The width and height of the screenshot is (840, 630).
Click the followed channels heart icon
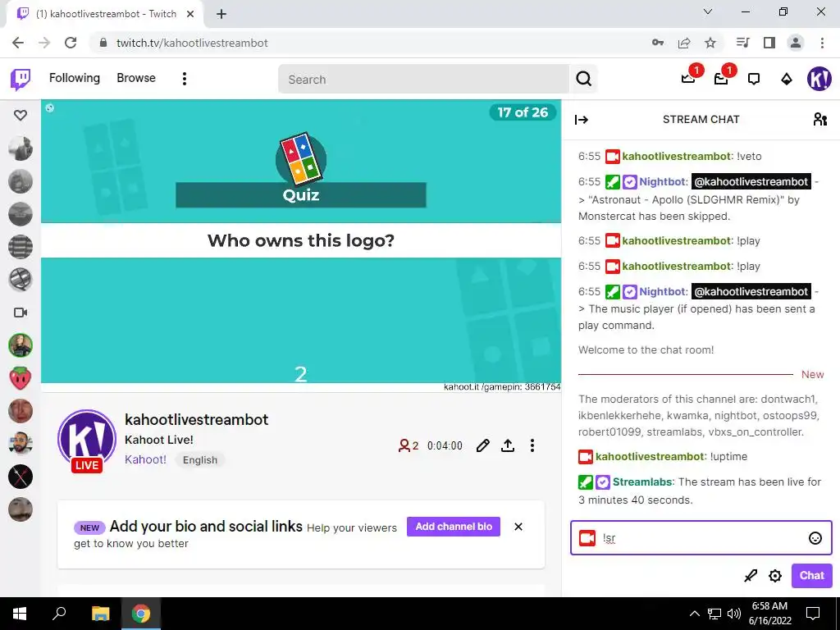tap(21, 115)
